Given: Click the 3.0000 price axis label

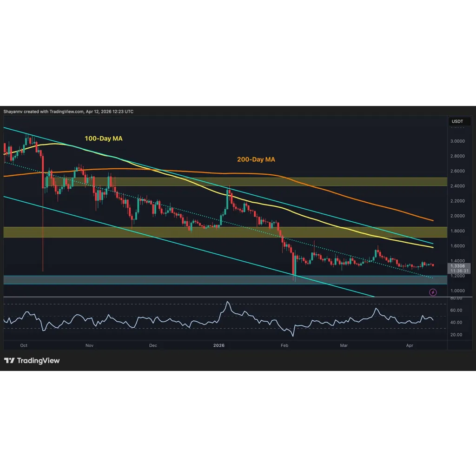Looking at the screenshot, I should [x=457, y=141].
